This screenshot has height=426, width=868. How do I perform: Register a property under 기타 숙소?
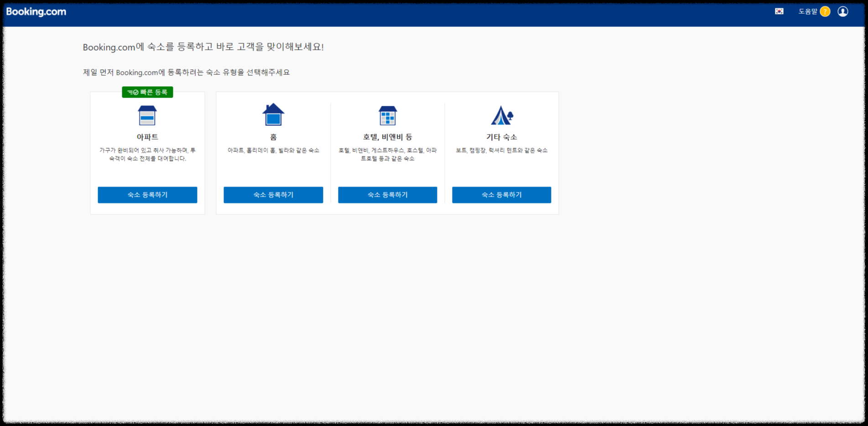tap(502, 195)
